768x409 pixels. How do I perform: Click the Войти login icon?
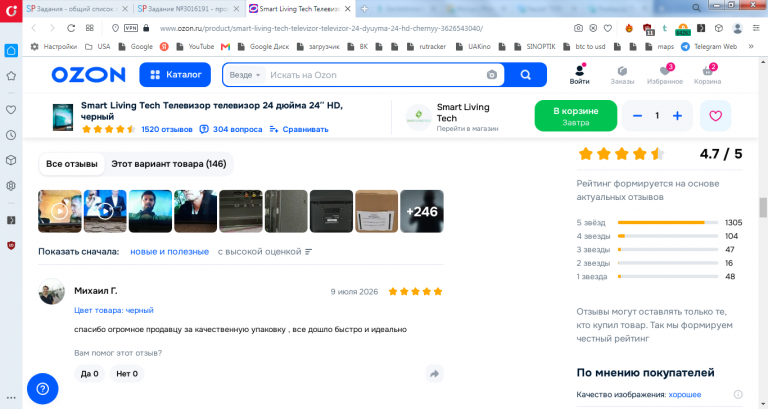pos(579,74)
